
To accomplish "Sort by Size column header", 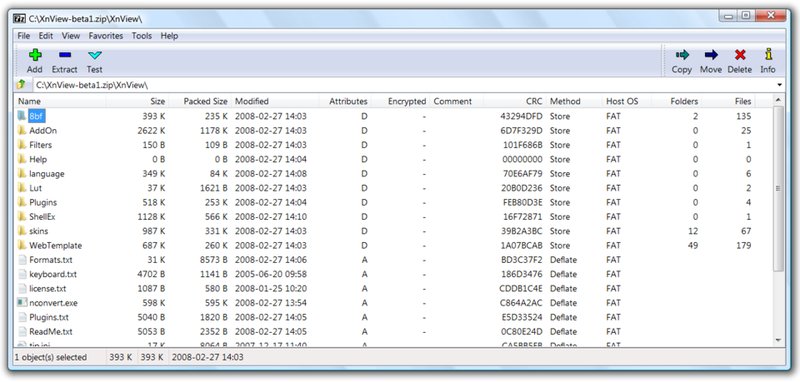I will pyautogui.click(x=137, y=101).
